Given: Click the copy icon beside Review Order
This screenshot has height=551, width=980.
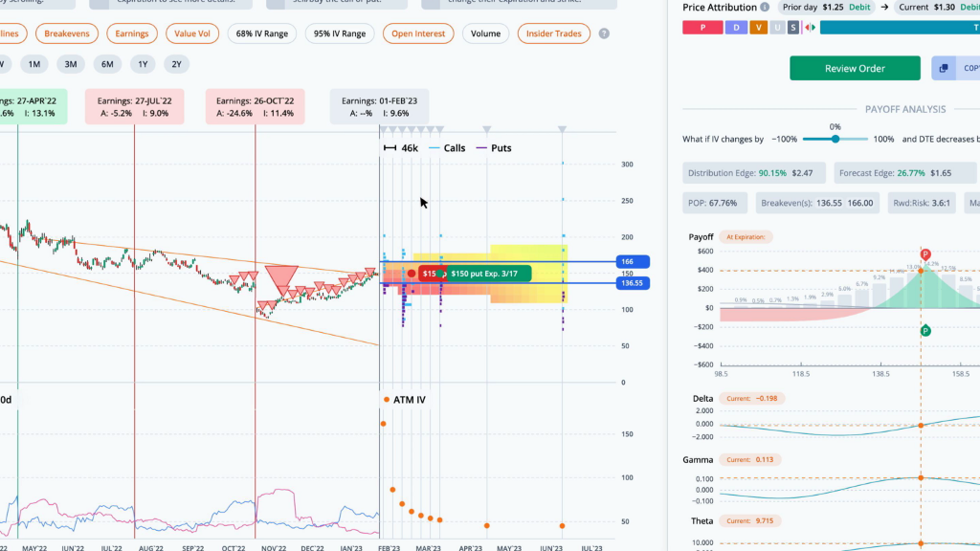Looking at the screenshot, I should [943, 68].
